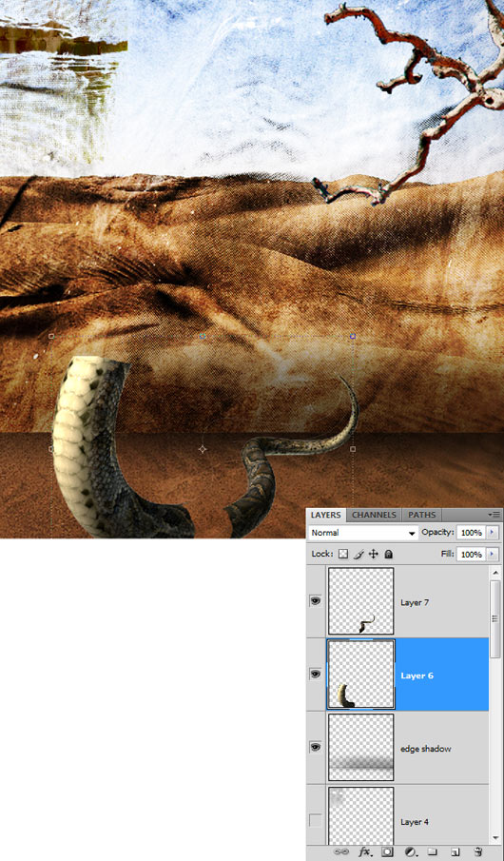504x861 pixels.
Task: Click the right-middle transform handle
Action: 353,449
